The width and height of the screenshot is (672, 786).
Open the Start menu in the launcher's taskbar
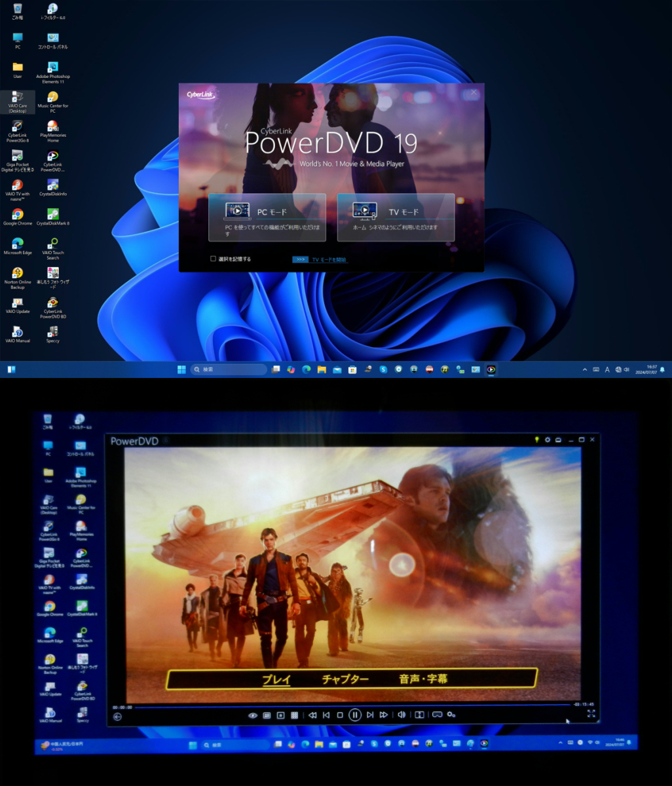coord(181,369)
